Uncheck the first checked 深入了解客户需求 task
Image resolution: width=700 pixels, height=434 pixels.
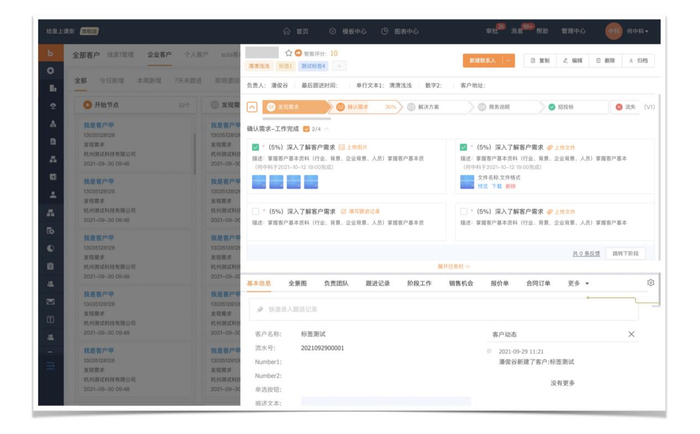tap(256, 147)
